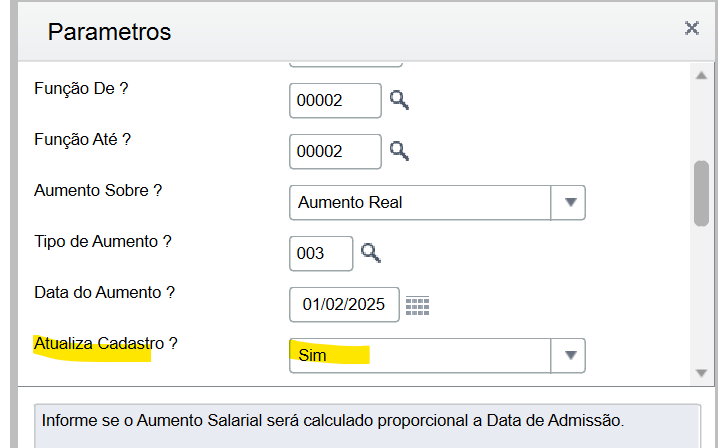Viewport: 718px width, 448px height.
Task: Click magnifier next to Tipo de Aumento
Action: (x=371, y=253)
